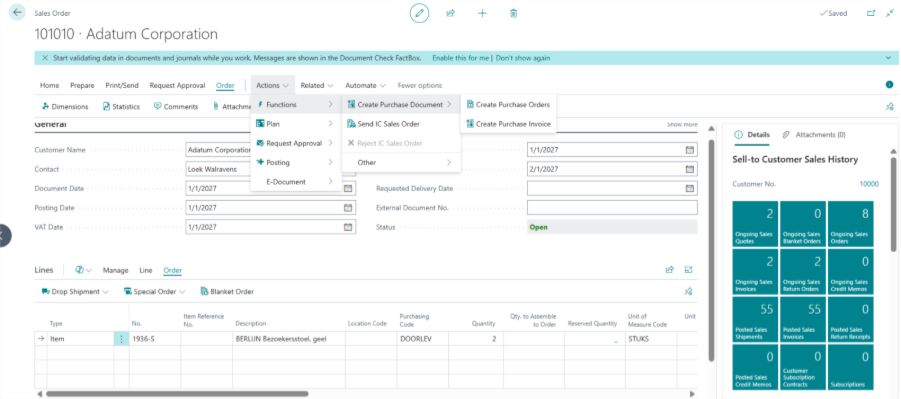Viewport: 901px width, 399px height.
Task: Expand the Posting submenu
Action: click(x=296, y=162)
